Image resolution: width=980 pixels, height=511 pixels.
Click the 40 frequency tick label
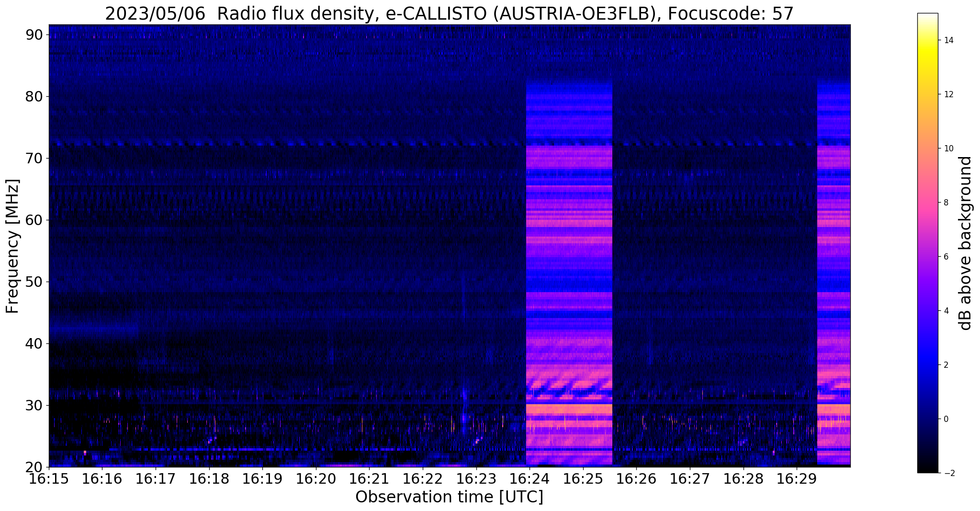point(35,344)
